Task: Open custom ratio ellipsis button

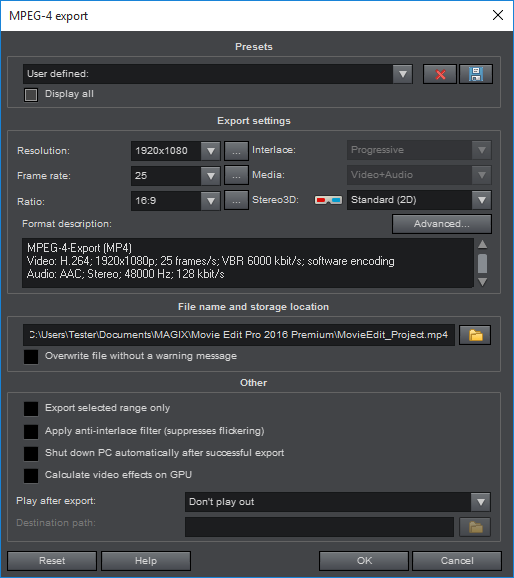Action: click(x=236, y=201)
